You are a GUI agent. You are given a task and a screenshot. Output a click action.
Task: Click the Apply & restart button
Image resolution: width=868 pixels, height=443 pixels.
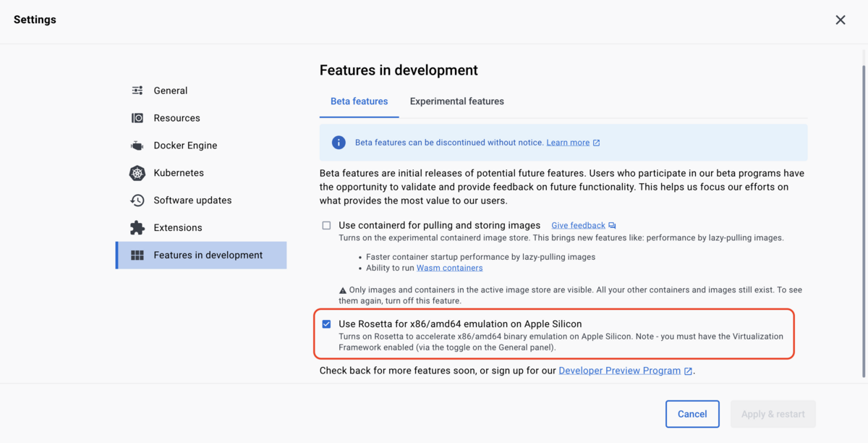click(773, 413)
